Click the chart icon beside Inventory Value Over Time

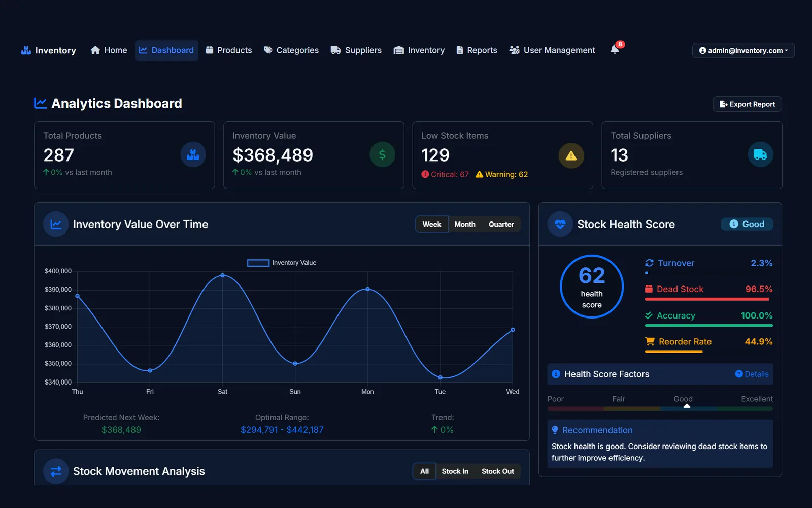[x=56, y=224]
